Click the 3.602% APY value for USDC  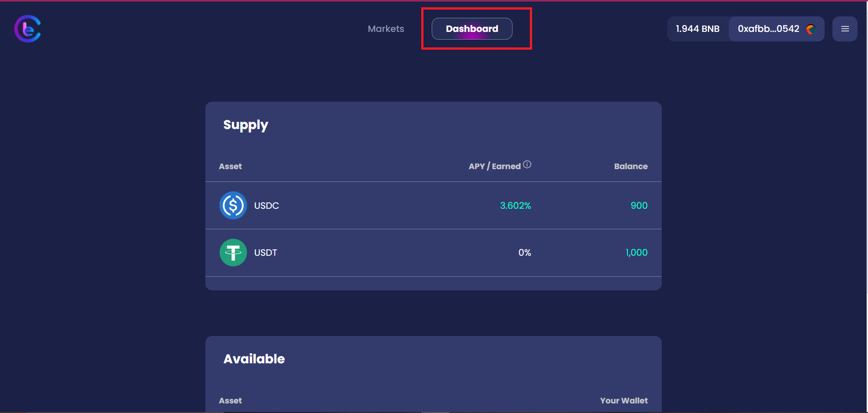point(515,206)
